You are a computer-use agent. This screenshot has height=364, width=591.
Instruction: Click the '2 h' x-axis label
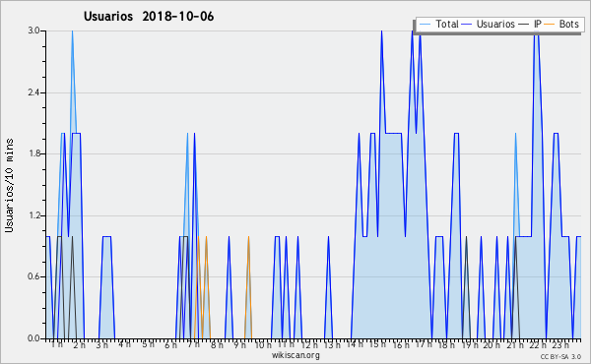pos(79,344)
